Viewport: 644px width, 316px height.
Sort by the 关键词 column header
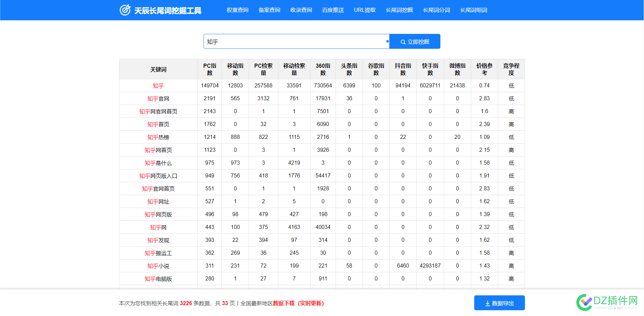(x=158, y=69)
